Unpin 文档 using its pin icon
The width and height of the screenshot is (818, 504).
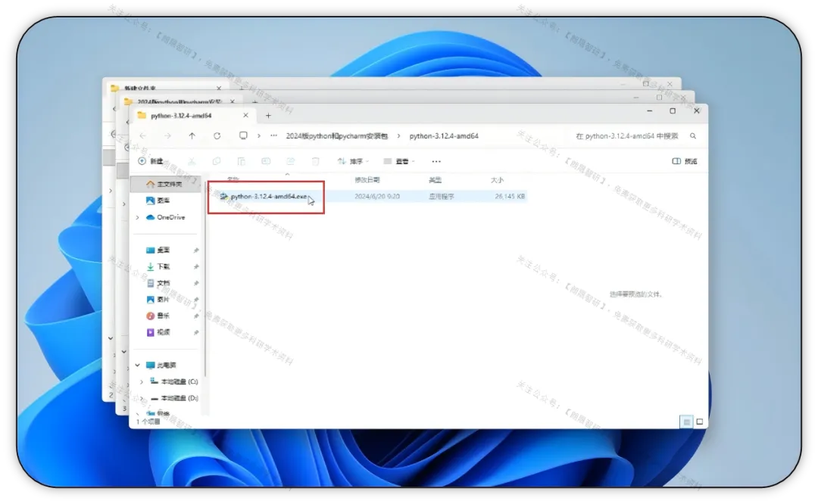point(196,284)
